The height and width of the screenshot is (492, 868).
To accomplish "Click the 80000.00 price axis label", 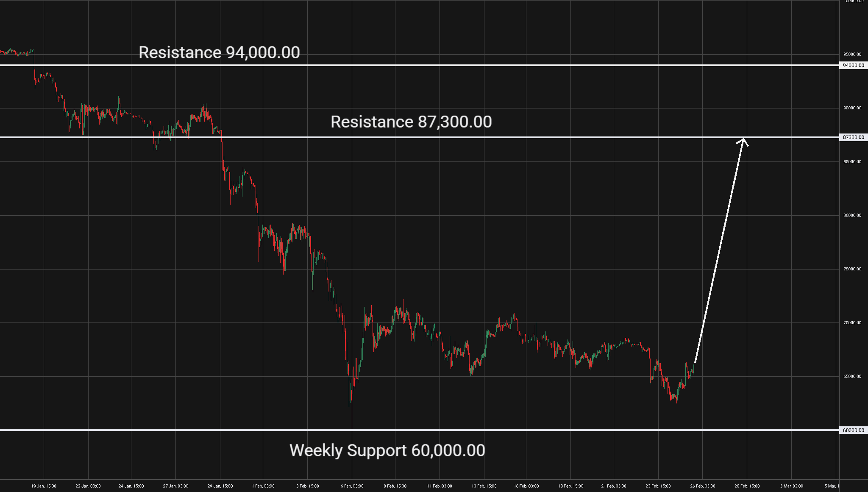I will click(x=852, y=215).
